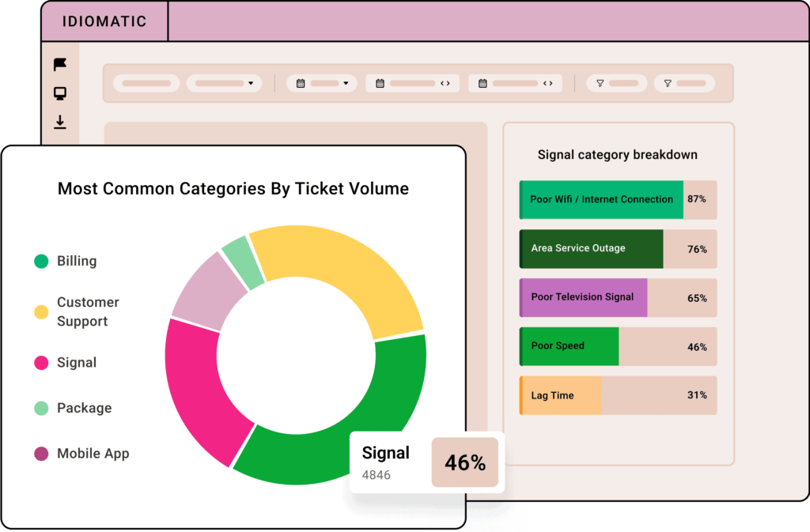The height and width of the screenshot is (532, 810).
Task: Select the flag icon in the sidebar
Action: (x=60, y=64)
